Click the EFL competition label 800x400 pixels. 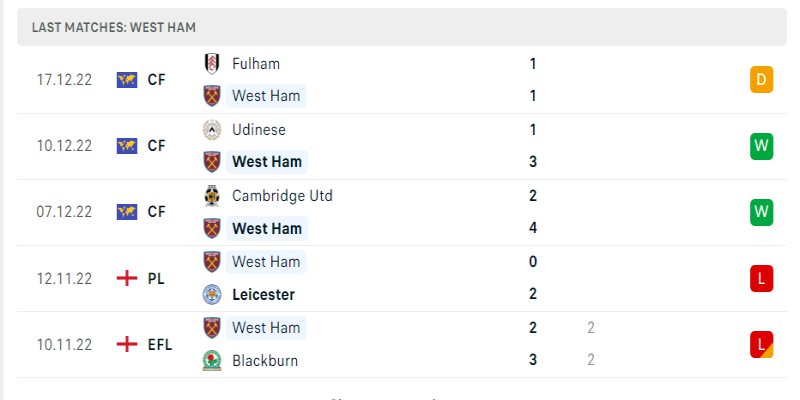click(160, 344)
